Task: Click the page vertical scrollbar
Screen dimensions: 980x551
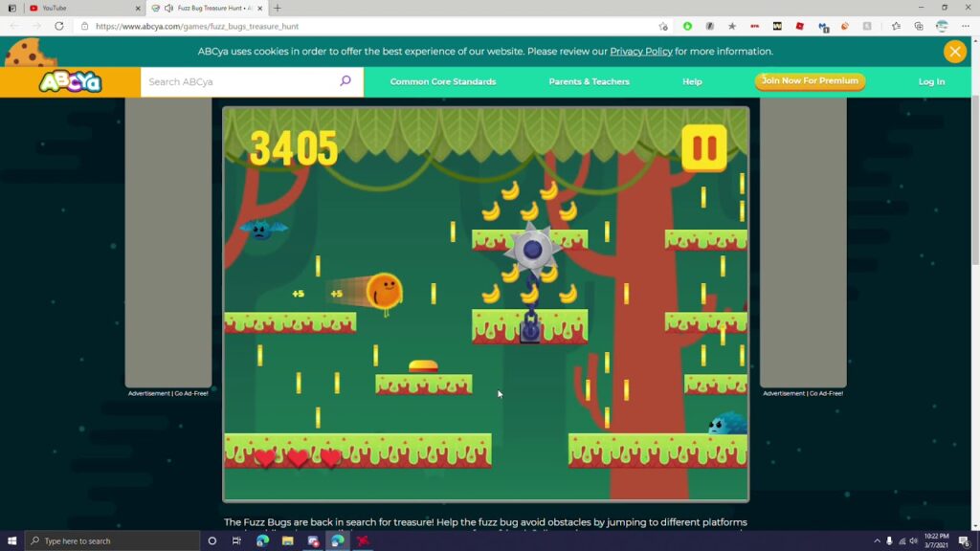Action: tap(975, 181)
